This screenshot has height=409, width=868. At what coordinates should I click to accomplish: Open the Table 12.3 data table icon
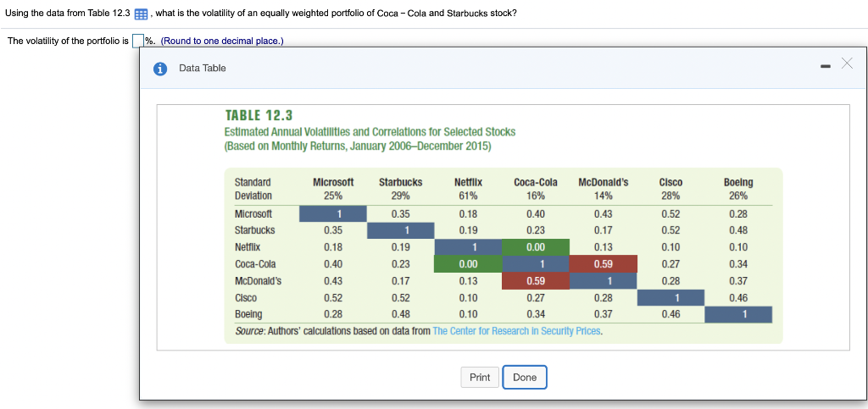[141, 14]
